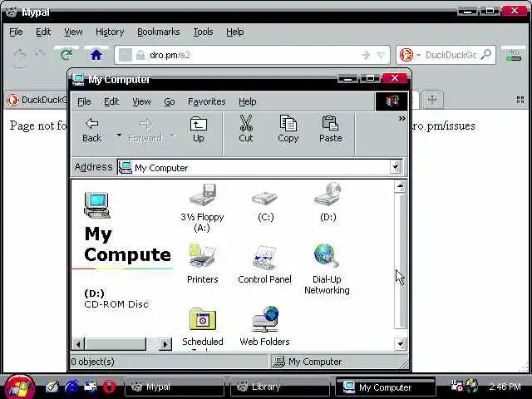The height and width of the screenshot is (399, 532).
Task: Click the network icon in system tray
Action: pos(471,386)
